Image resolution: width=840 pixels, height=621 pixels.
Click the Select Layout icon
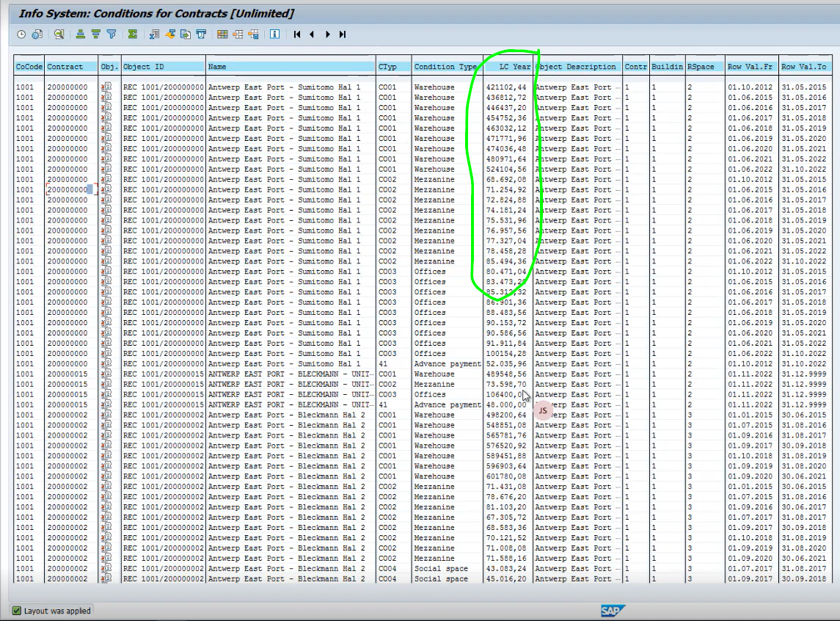tap(238, 34)
